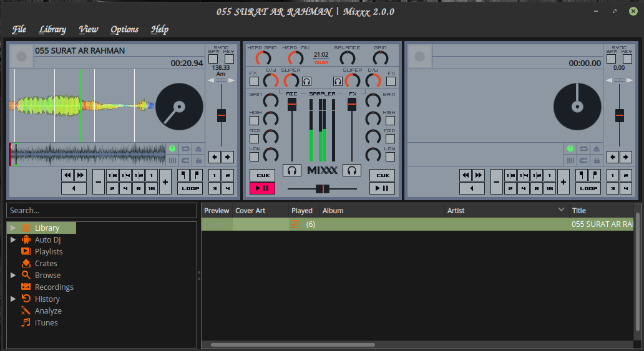Toggle right effect unit headphone button
Image resolution: width=644 pixels, height=351 pixels.
pos(338,81)
